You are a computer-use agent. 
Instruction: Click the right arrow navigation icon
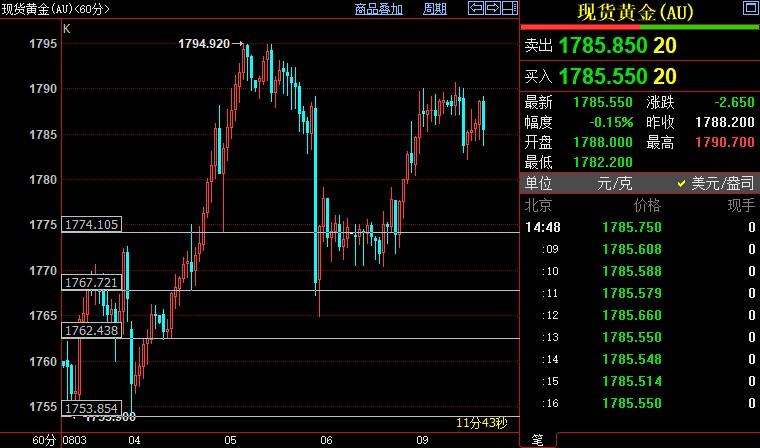pyautogui.click(x=492, y=9)
